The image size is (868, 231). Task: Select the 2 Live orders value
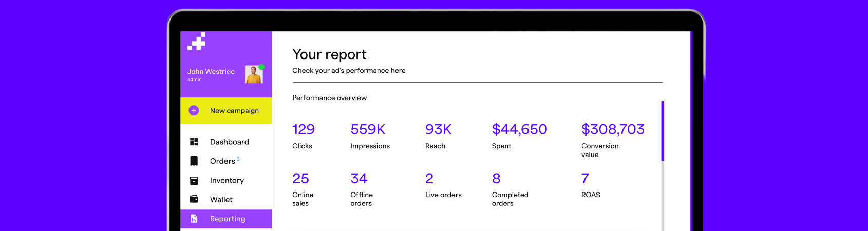tap(429, 179)
